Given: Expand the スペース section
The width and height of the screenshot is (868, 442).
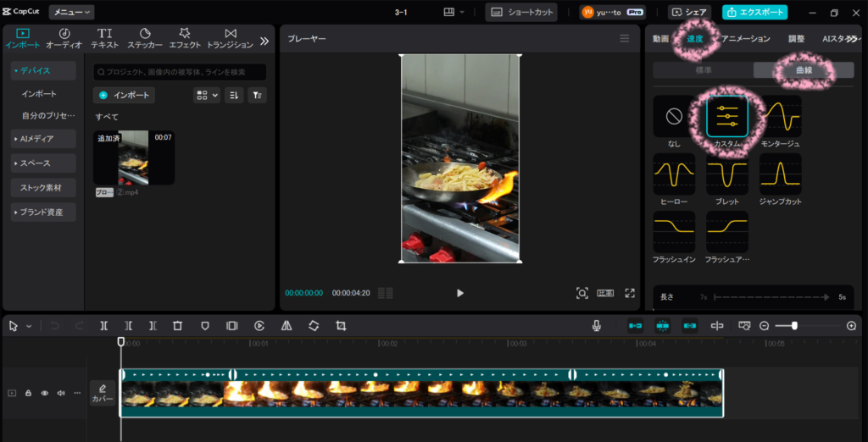Looking at the screenshot, I should click(43, 163).
